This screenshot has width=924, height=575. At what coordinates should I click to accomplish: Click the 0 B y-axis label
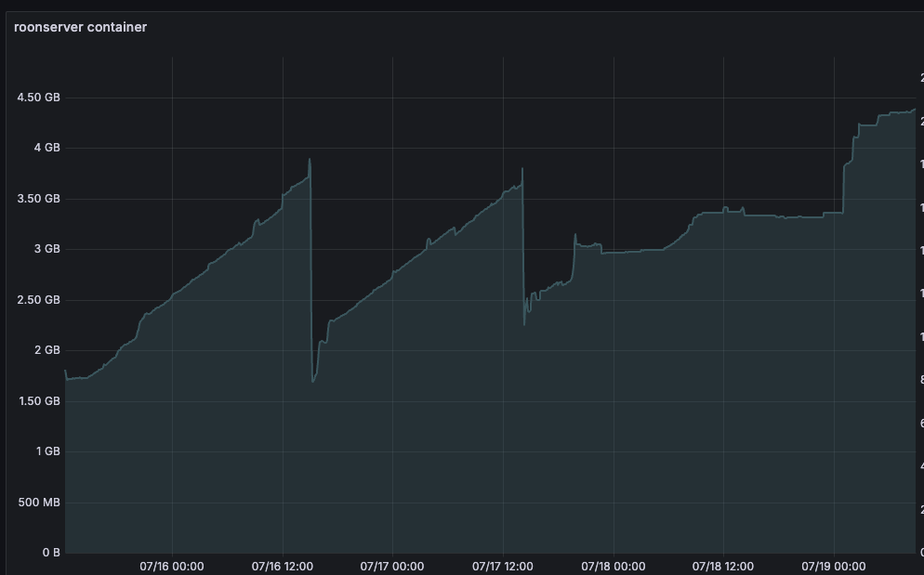point(50,553)
